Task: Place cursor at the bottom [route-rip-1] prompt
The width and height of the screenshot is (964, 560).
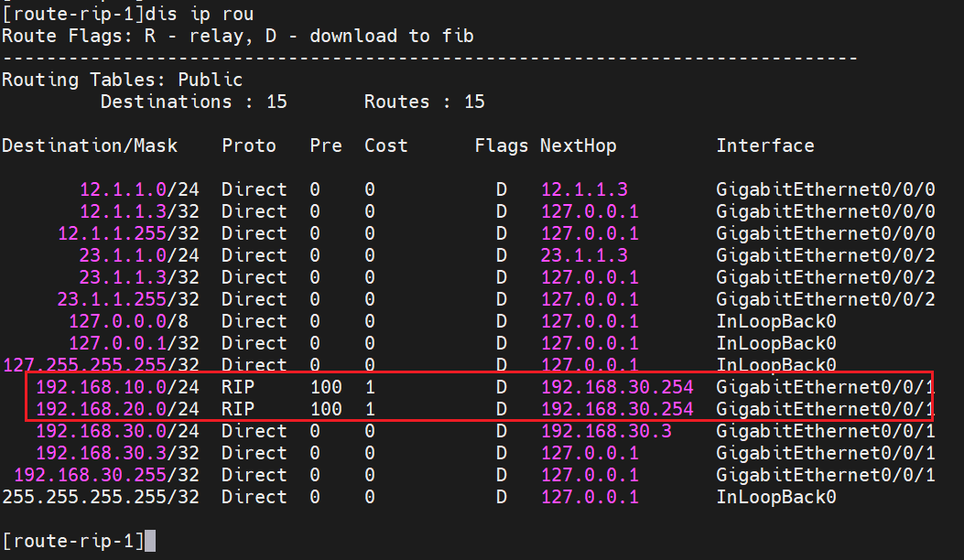Action: pos(151,541)
